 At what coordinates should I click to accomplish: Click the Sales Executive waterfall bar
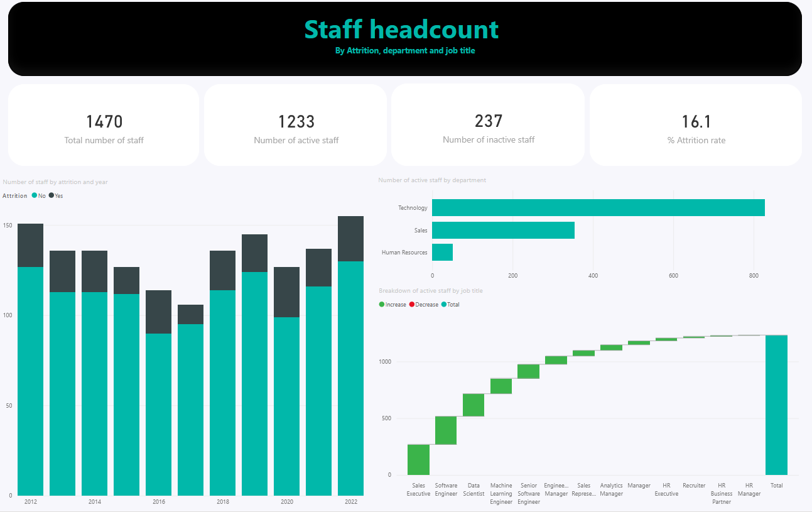[x=418, y=459]
